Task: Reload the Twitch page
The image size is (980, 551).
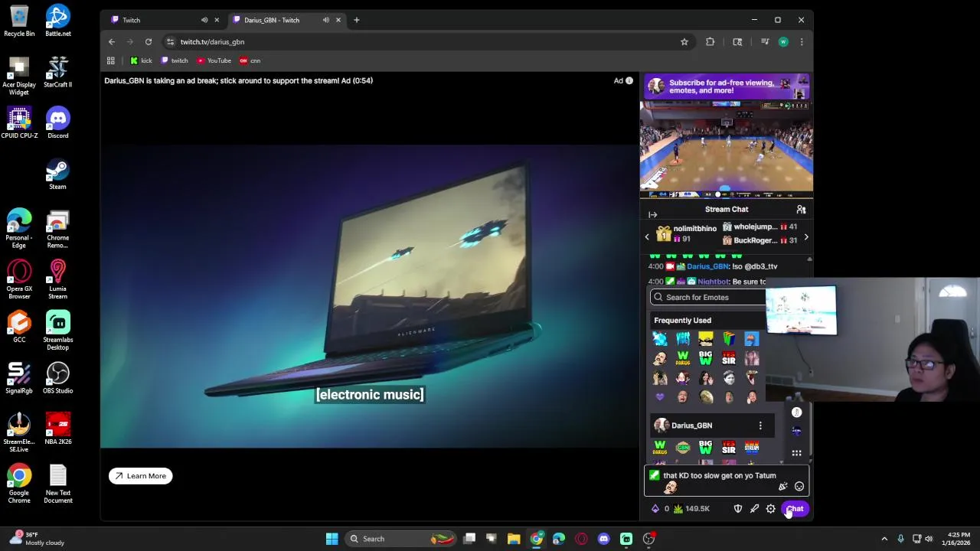Action: pos(149,42)
